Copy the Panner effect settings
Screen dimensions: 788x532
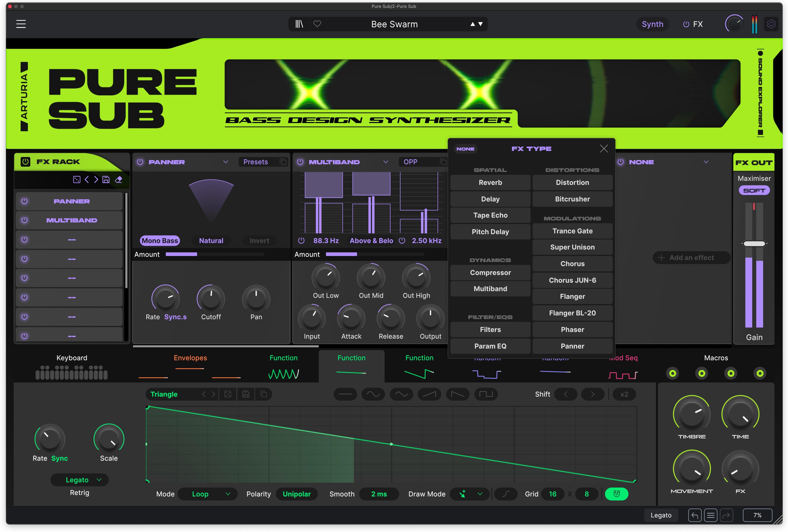(283, 162)
